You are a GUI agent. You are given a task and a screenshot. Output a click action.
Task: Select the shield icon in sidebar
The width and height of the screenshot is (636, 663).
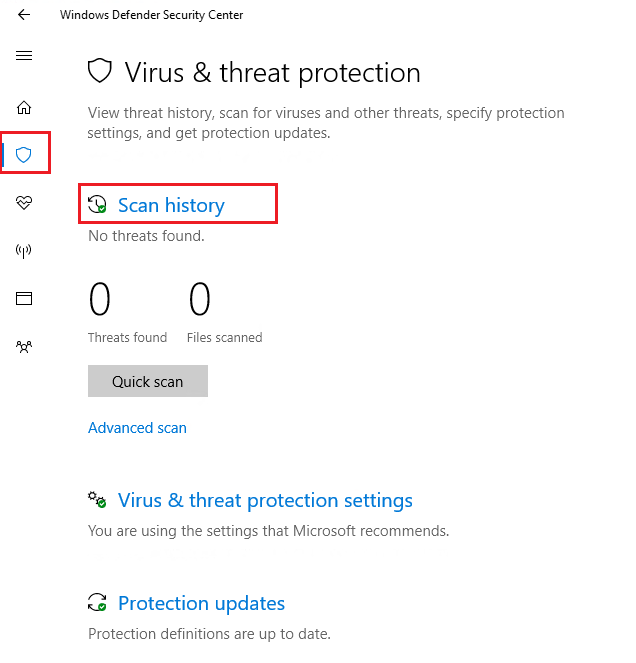coord(24,155)
